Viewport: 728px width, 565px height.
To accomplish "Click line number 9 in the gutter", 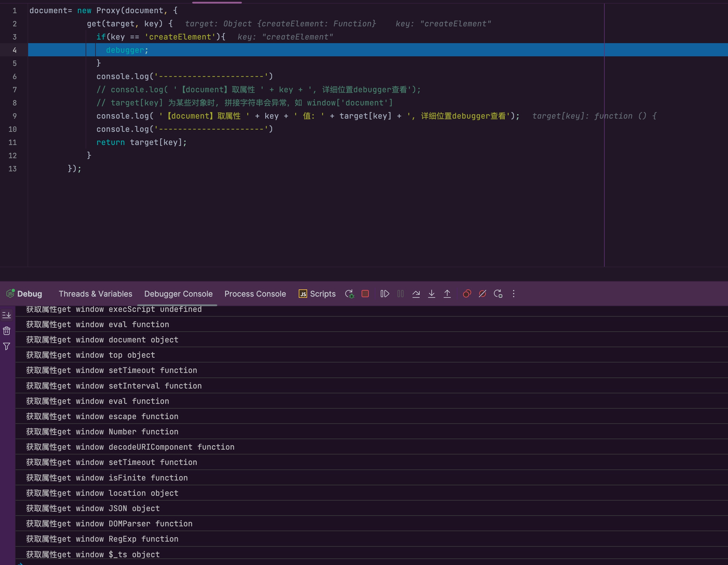I will [15, 116].
